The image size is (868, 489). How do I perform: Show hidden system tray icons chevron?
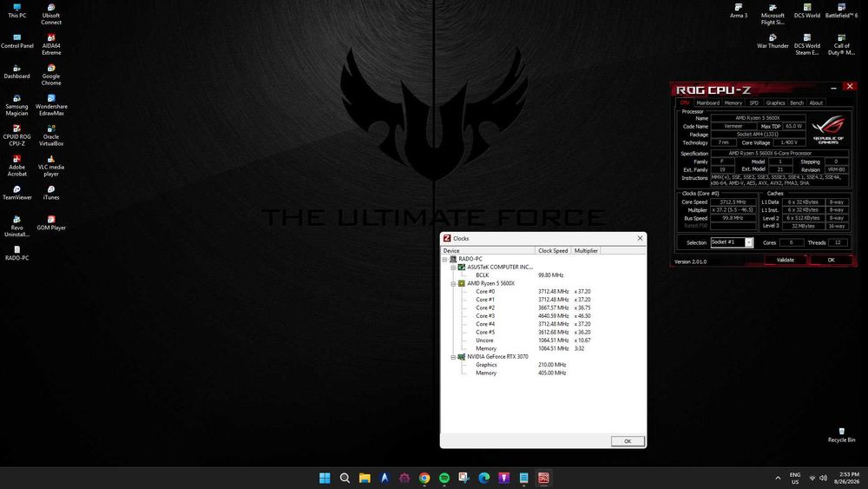pos(778,478)
